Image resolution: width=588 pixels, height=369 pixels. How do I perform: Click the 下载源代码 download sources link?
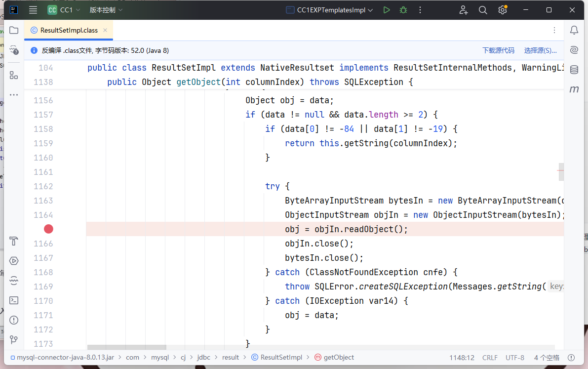coord(498,50)
